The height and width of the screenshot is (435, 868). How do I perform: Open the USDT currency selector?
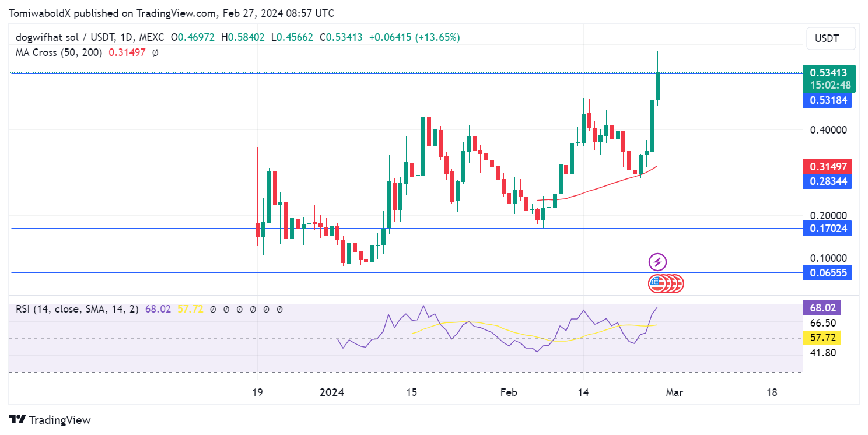click(831, 38)
